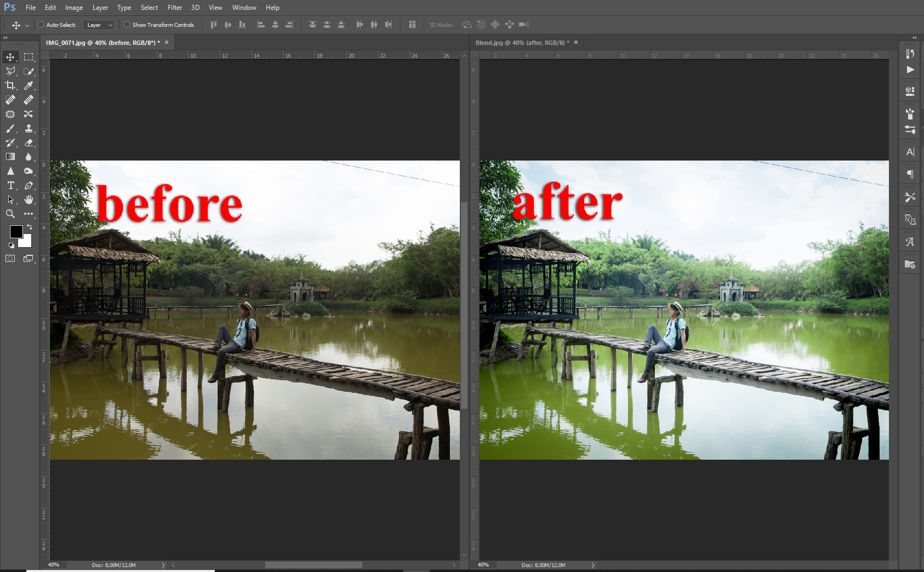Toggle Quick Mask mode at toolbar bottom
924x572 pixels.
(10, 259)
